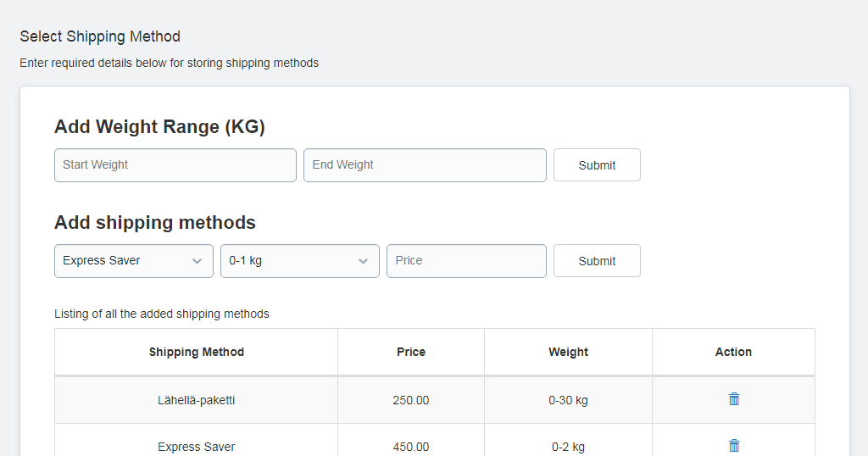Select the 0-2 kg weight cell

[568, 444]
